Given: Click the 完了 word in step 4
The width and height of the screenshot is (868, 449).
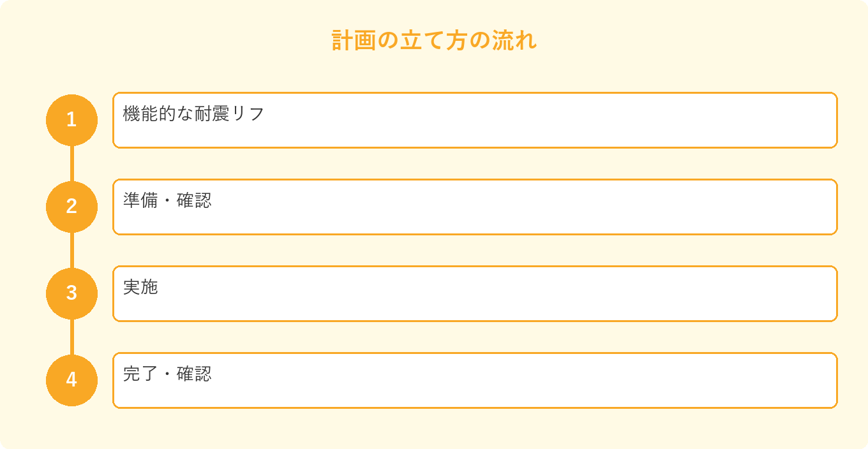Looking at the screenshot, I should (140, 374).
